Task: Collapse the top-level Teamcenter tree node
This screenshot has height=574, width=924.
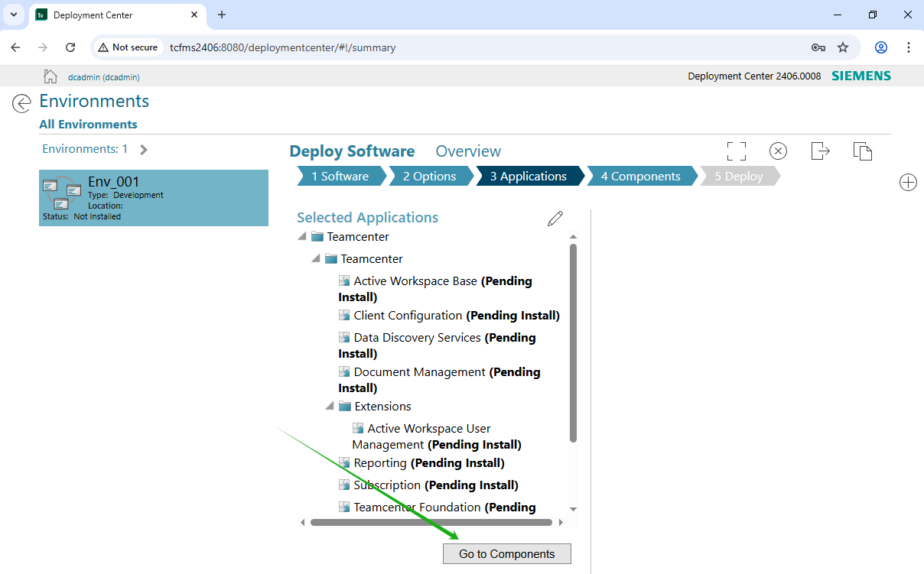Action: (x=302, y=236)
